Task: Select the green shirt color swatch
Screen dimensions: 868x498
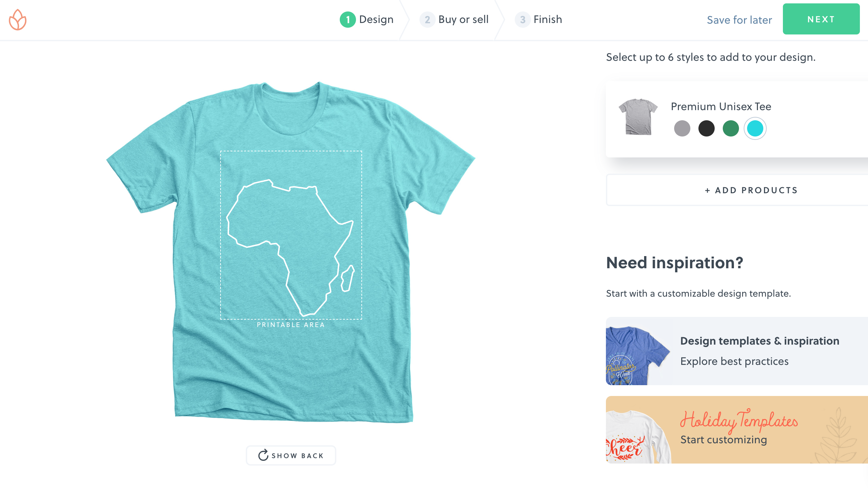Action: [x=731, y=129]
